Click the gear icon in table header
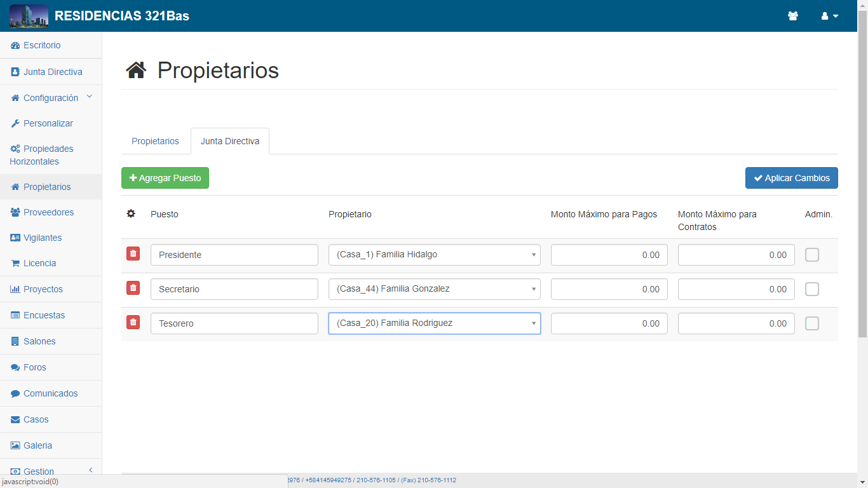 131,214
